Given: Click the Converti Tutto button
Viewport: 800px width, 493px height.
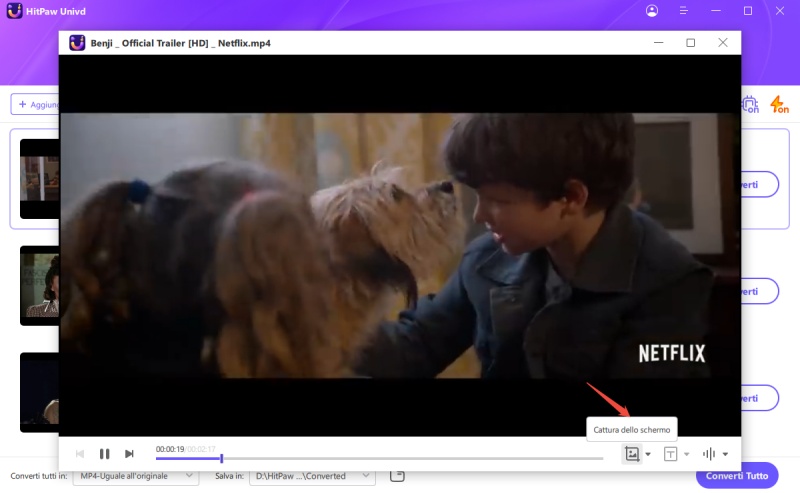Looking at the screenshot, I should 737,476.
